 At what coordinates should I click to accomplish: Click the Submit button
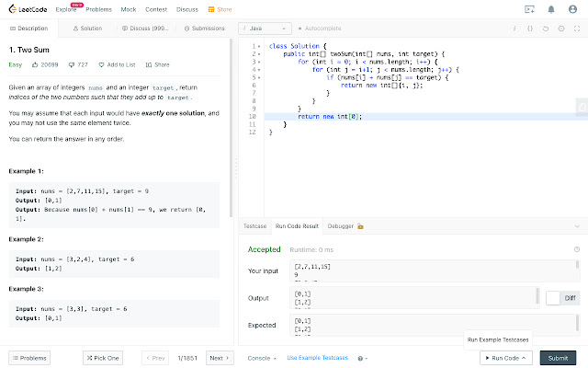pyautogui.click(x=558, y=358)
